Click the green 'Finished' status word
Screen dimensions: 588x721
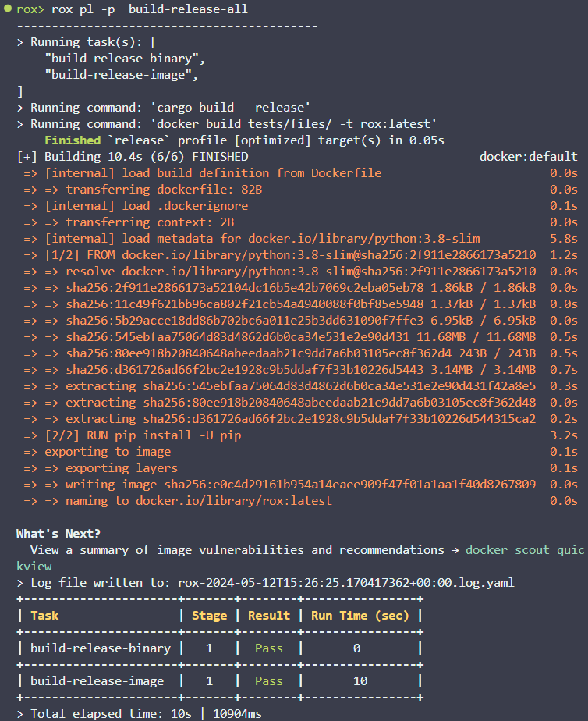tap(73, 140)
